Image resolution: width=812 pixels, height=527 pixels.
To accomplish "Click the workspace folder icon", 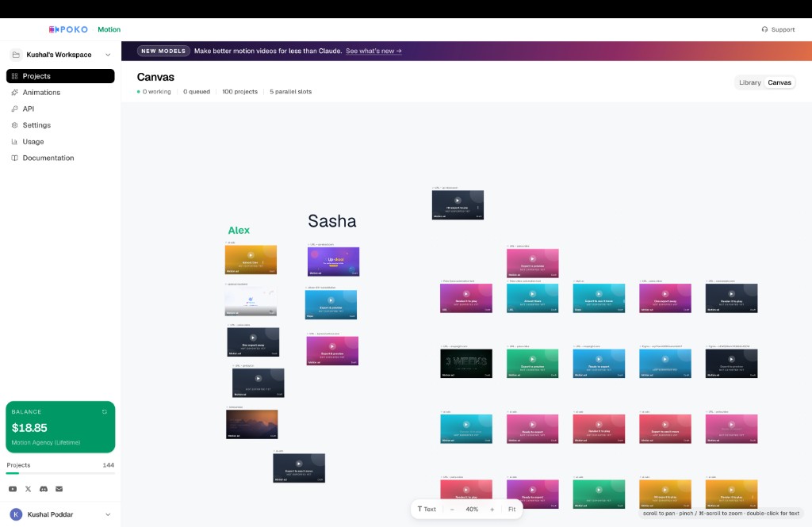I will [x=16, y=55].
